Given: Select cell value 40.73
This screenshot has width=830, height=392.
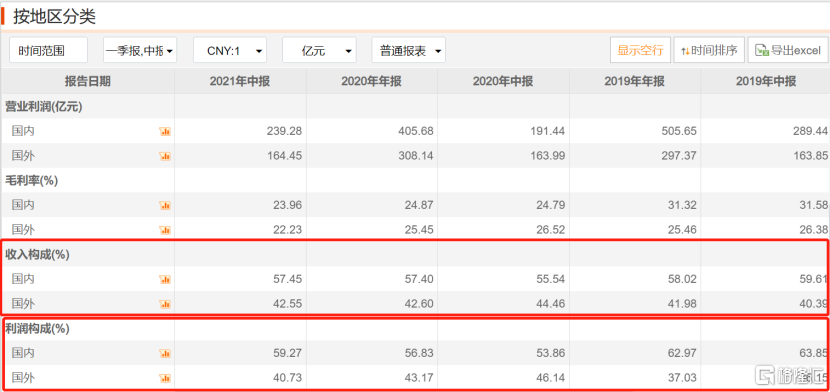Looking at the screenshot, I should click(x=288, y=378).
